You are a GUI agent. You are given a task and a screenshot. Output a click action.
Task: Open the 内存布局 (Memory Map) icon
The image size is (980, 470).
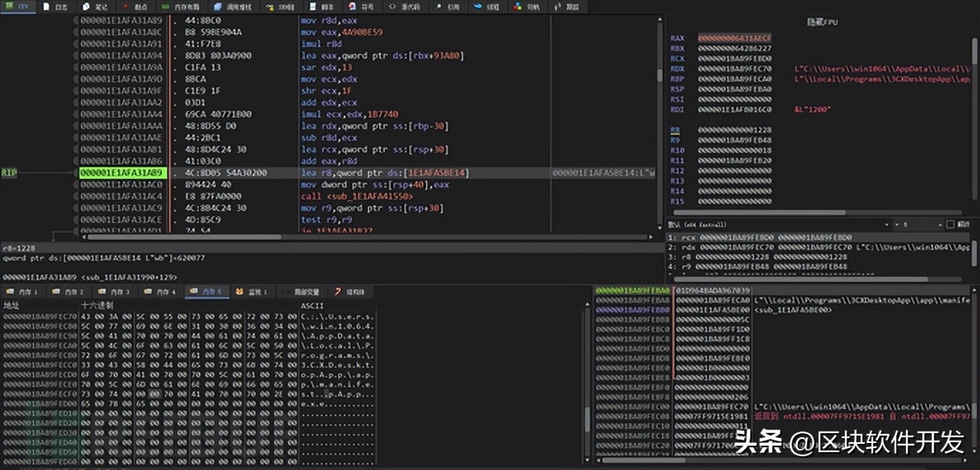click(x=166, y=6)
